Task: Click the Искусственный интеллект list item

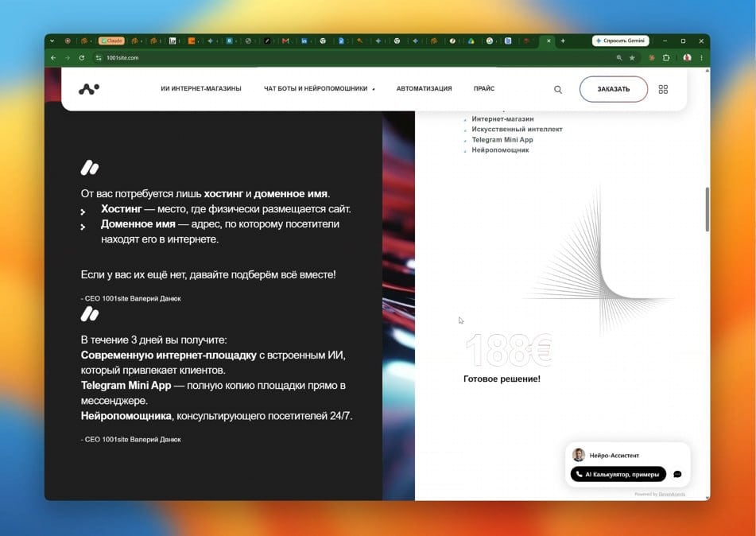Action: (517, 130)
